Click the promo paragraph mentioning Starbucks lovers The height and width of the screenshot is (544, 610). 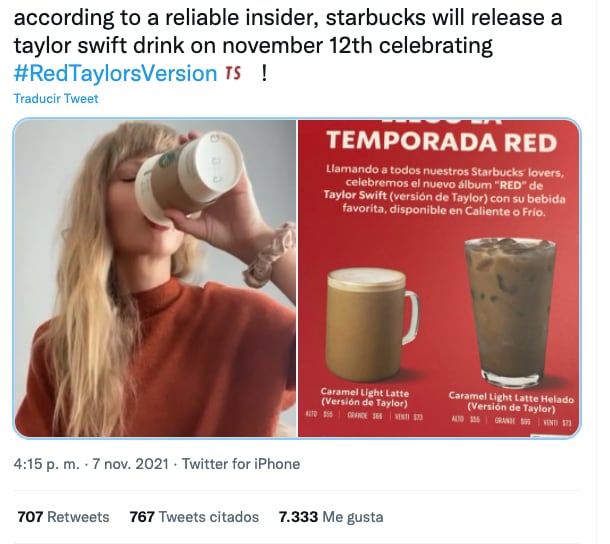coord(444,191)
